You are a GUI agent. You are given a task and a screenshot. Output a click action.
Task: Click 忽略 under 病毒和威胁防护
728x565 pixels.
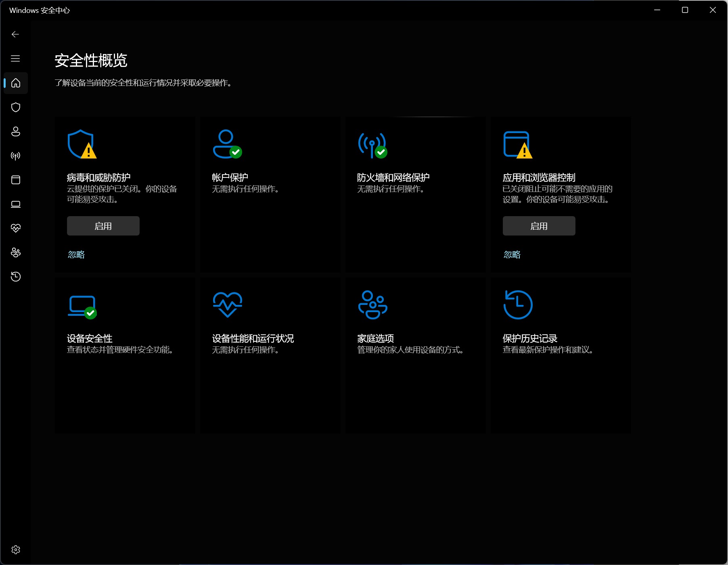coord(76,254)
